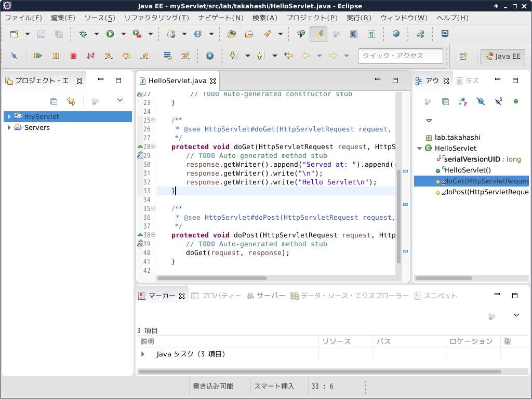The image size is (532, 399).
Task: Click the Back navigation arrow
Action: coord(306,55)
